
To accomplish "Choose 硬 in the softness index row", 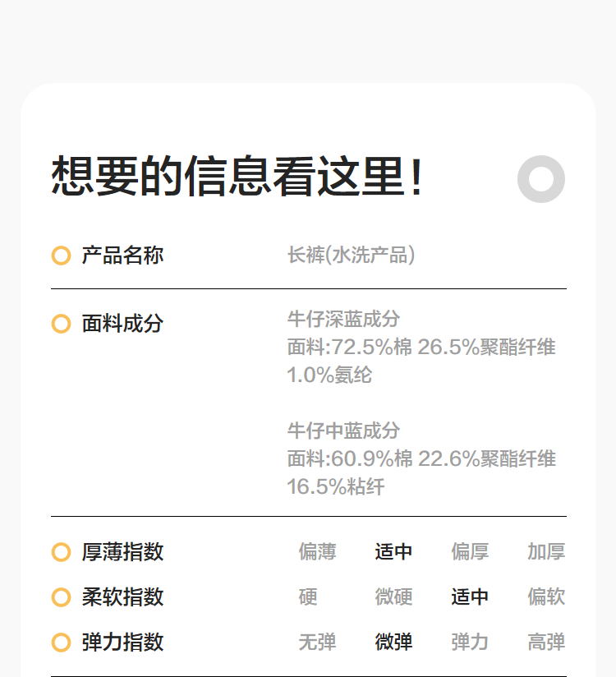I will [308, 597].
